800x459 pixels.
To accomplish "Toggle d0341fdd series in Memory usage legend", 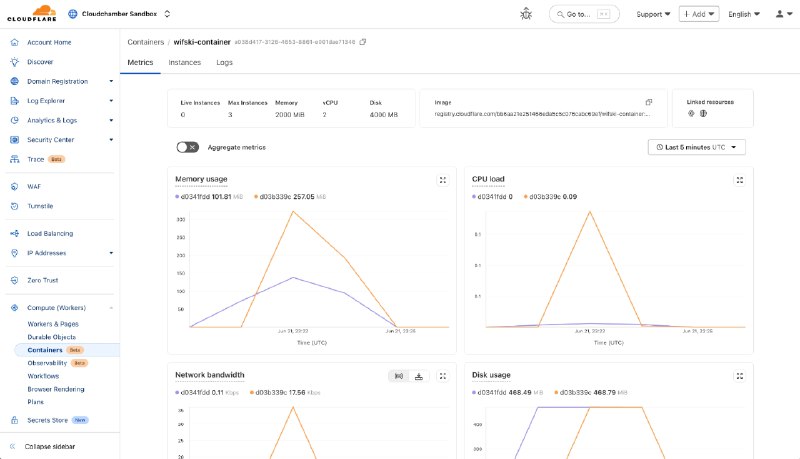I will (x=209, y=196).
